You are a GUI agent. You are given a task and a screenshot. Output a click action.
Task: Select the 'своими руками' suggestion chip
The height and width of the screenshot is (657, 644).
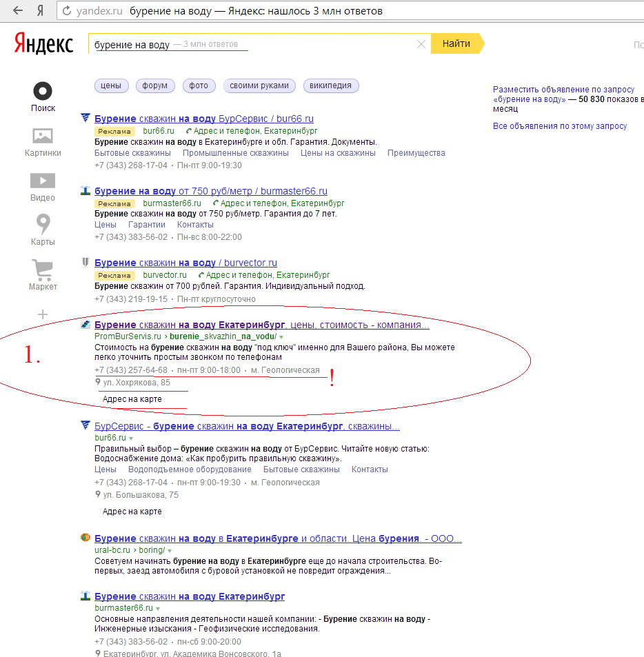259,85
